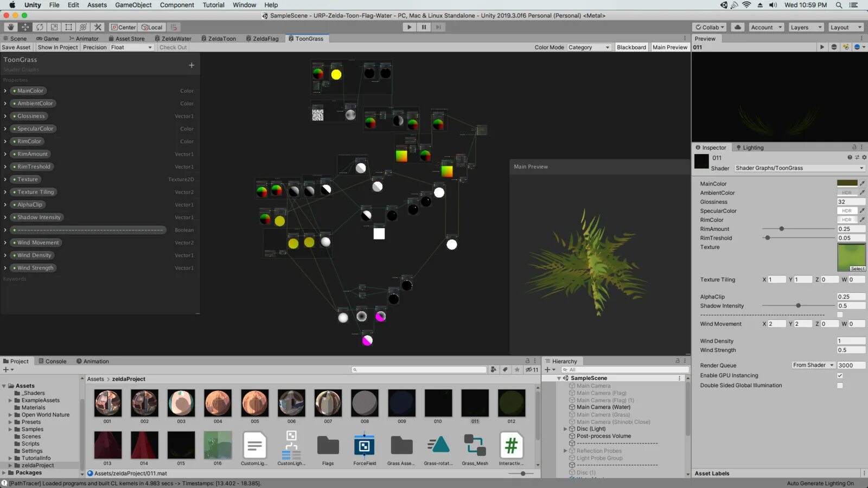This screenshot has width=868, height=488.
Task: Open the GameObject menu
Action: [133, 5]
